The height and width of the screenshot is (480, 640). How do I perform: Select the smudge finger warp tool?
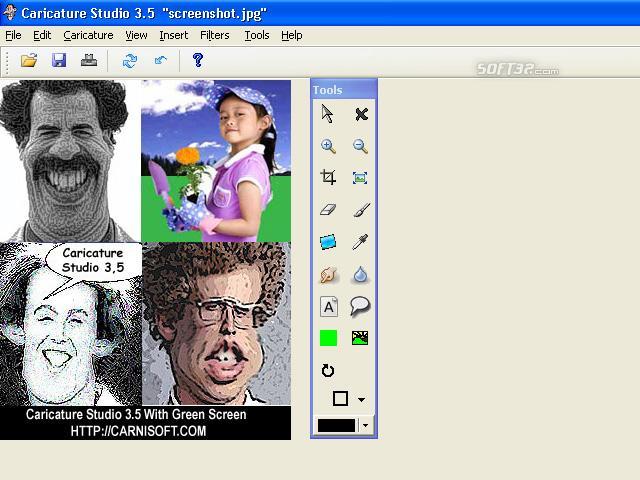click(328, 275)
